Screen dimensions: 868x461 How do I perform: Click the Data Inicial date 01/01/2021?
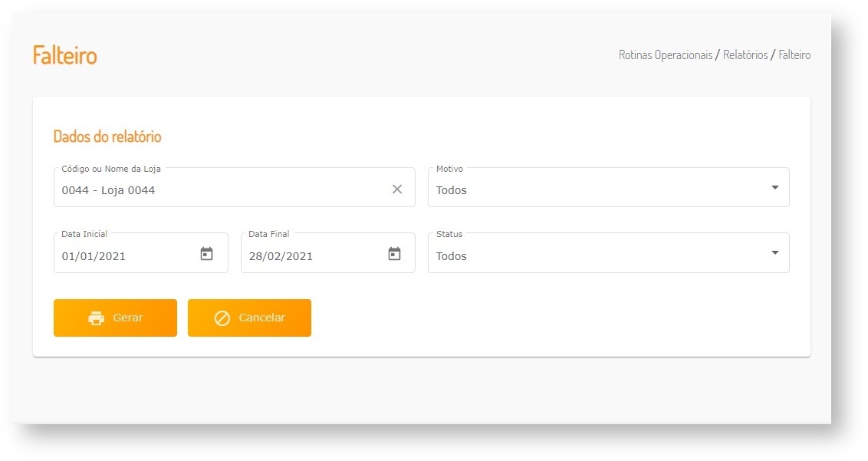(94, 256)
